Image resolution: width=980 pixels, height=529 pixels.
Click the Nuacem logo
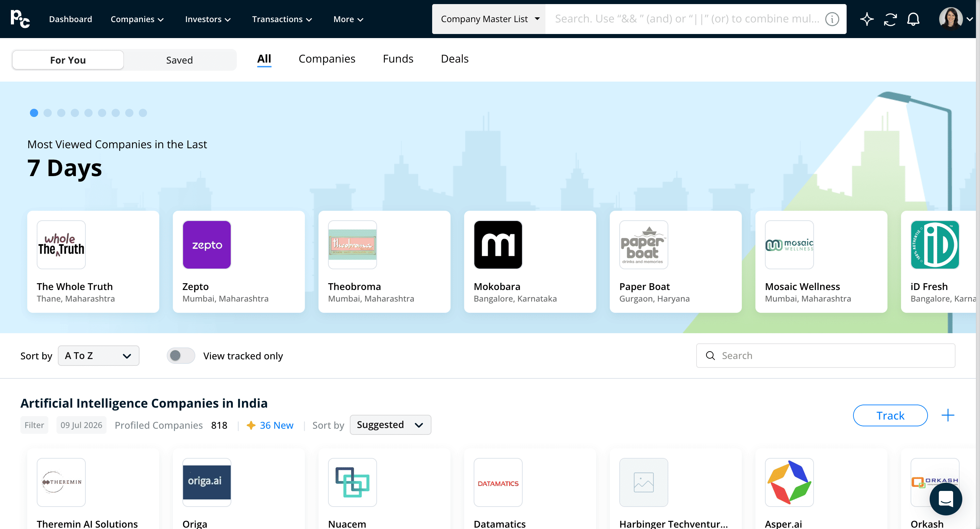tap(353, 482)
